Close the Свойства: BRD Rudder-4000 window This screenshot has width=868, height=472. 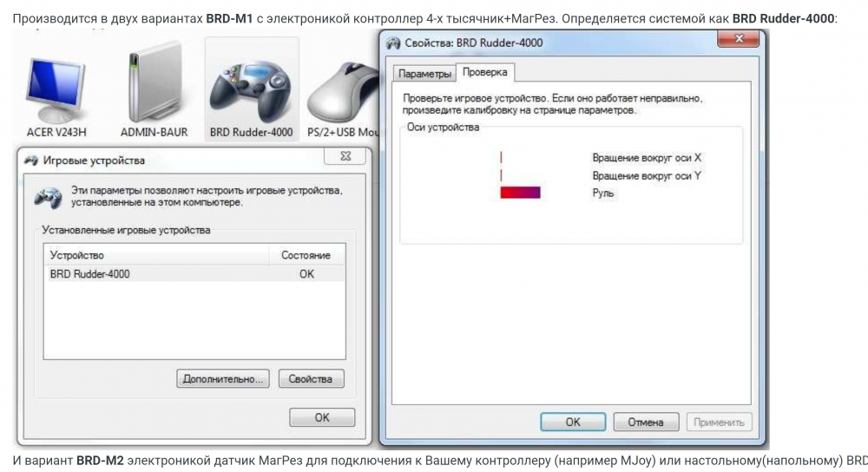pos(739,39)
